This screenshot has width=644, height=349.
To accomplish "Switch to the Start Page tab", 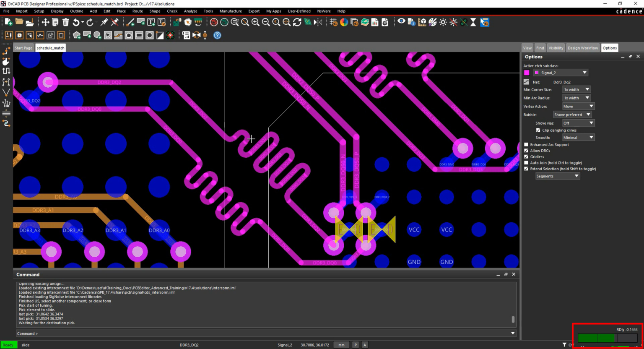I will point(23,48).
